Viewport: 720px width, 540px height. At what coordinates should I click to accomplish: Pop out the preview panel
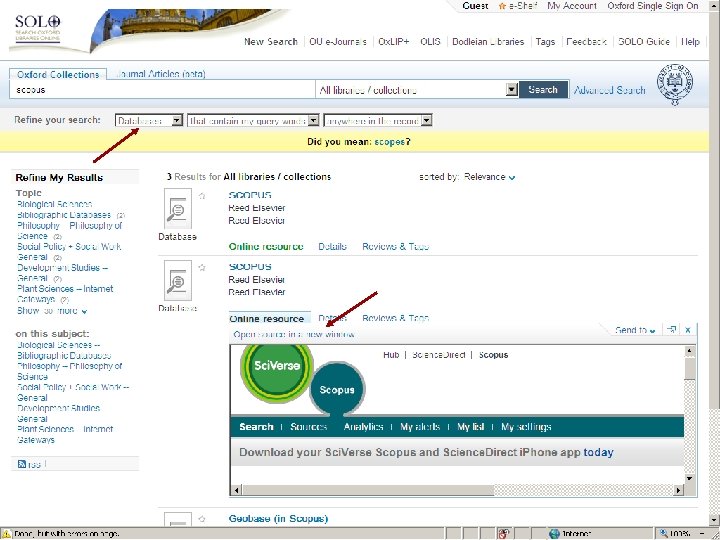[672, 330]
